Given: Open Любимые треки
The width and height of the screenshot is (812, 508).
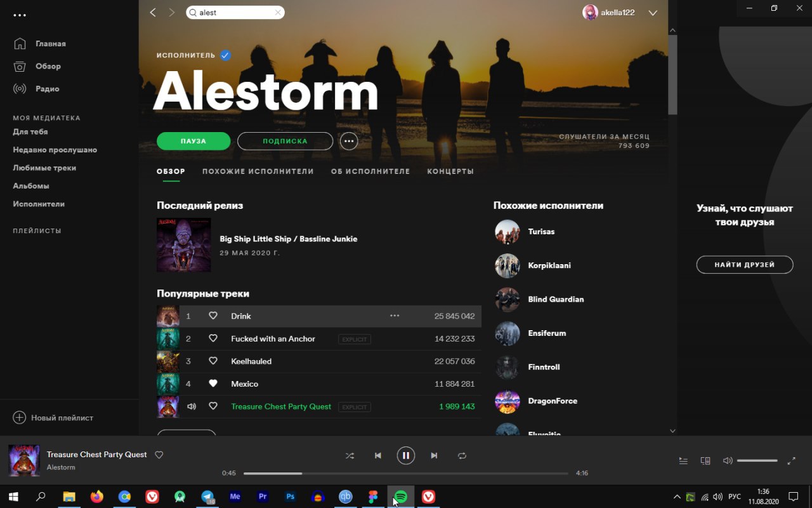Looking at the screenshot, I should point(44,168).
